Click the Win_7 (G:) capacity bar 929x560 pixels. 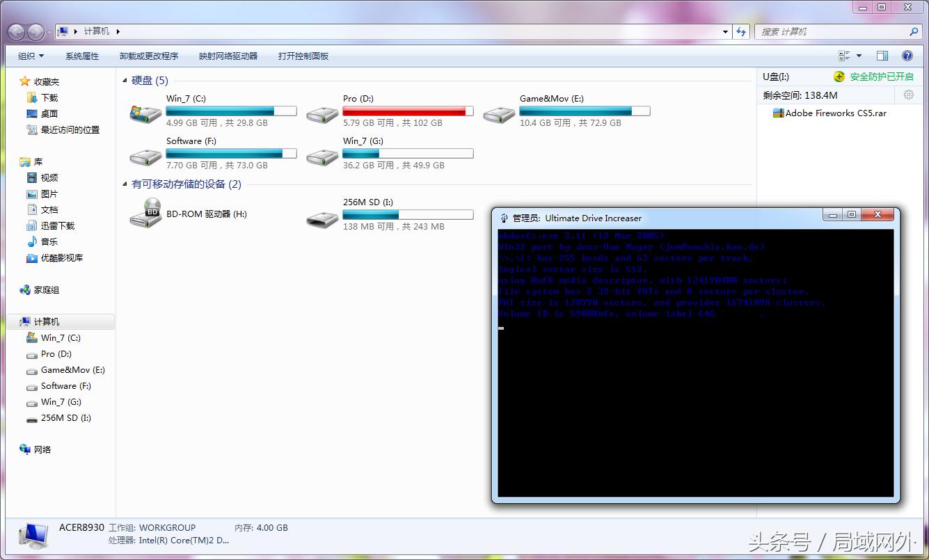408,154
